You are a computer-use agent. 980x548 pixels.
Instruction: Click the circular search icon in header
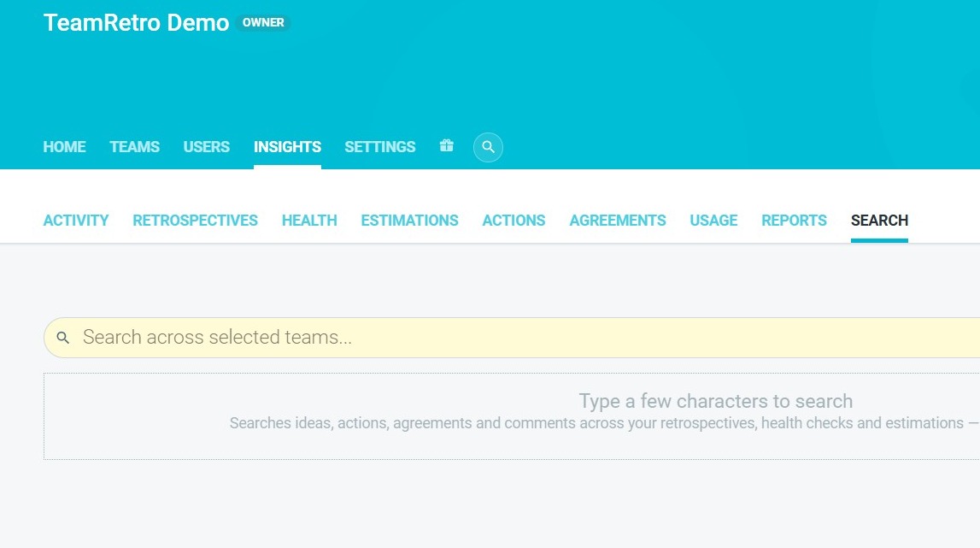point(488,147)
